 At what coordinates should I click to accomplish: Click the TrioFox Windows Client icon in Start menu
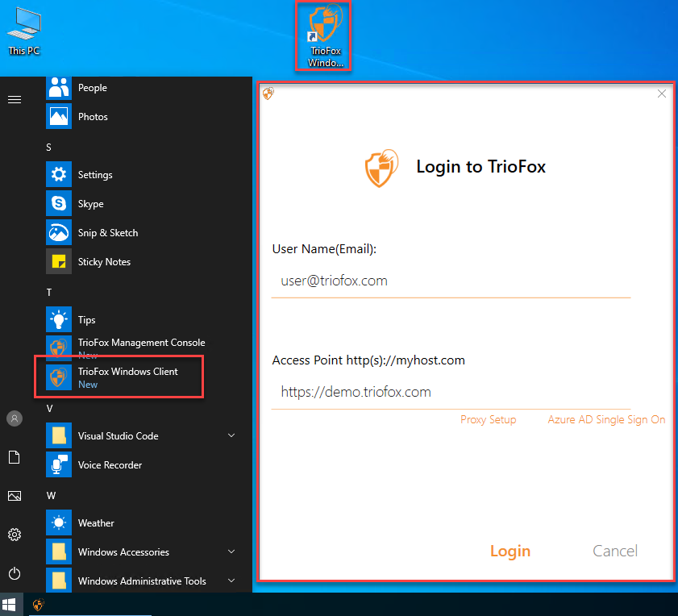(x=59, y=377)
